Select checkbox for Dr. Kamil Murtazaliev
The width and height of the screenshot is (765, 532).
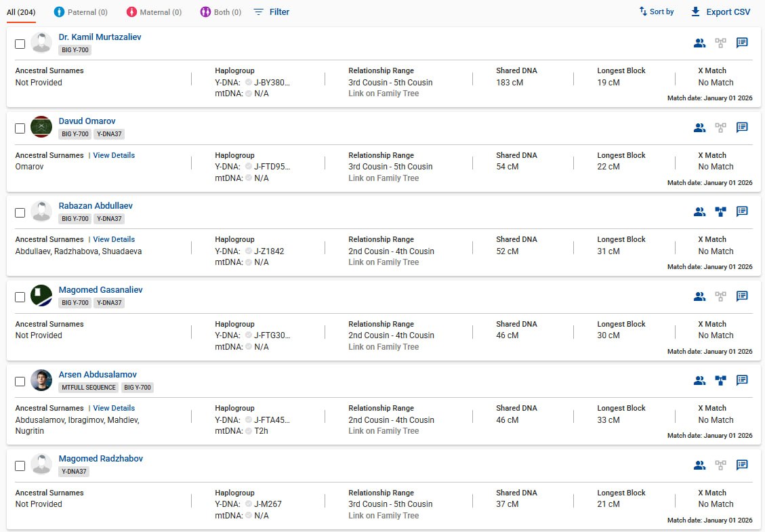[x=20, y=44]
